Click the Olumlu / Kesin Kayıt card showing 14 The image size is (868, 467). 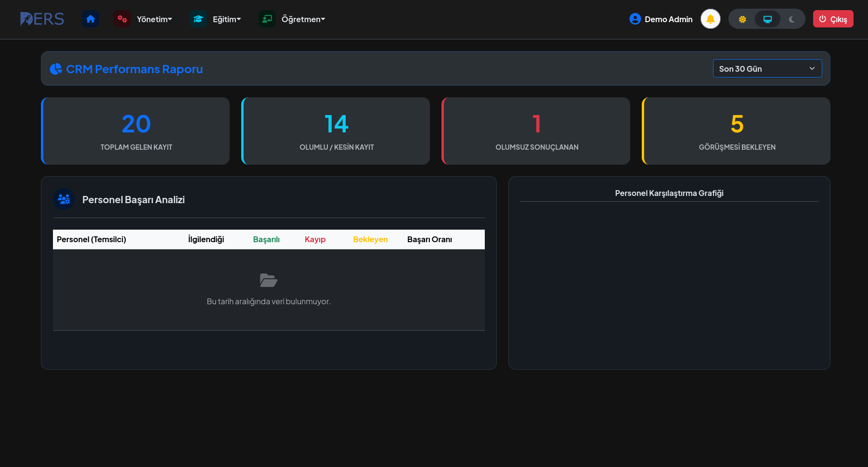tap(336, 131)
